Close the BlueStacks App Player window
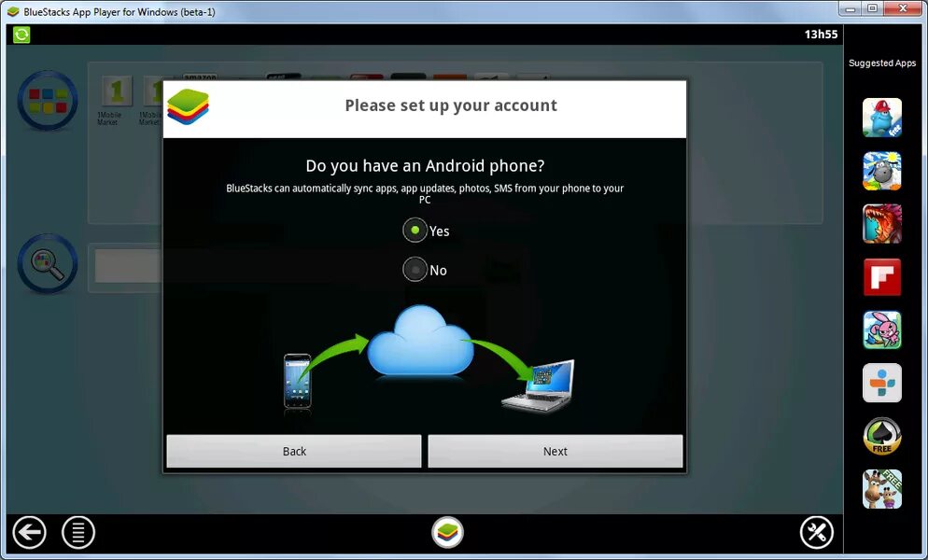 tap(903, 9)
